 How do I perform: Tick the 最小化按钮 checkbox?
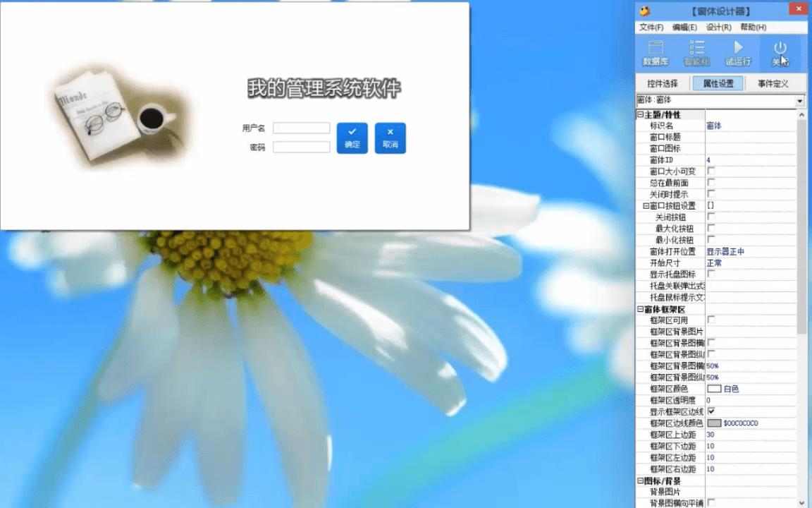tap(711, 239)
